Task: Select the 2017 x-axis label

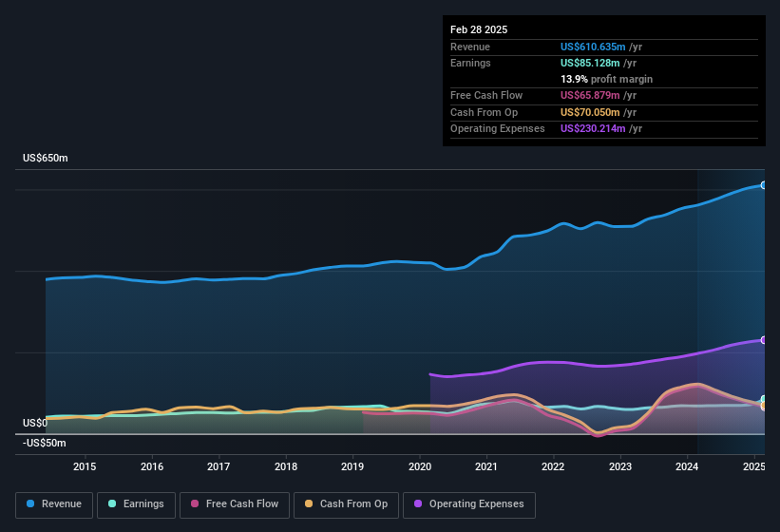Action: 219,466
